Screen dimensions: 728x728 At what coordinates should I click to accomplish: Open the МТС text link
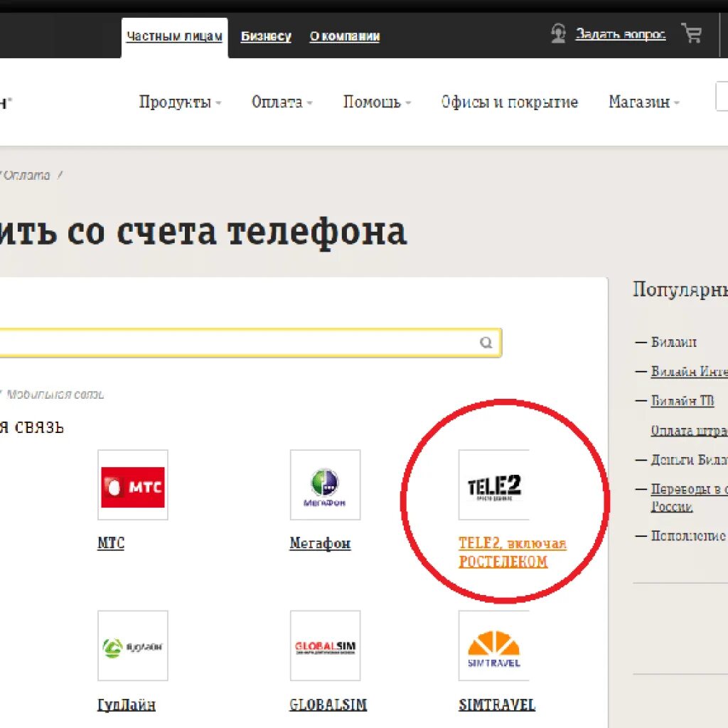pyautogui.click(x=111, y=542)
